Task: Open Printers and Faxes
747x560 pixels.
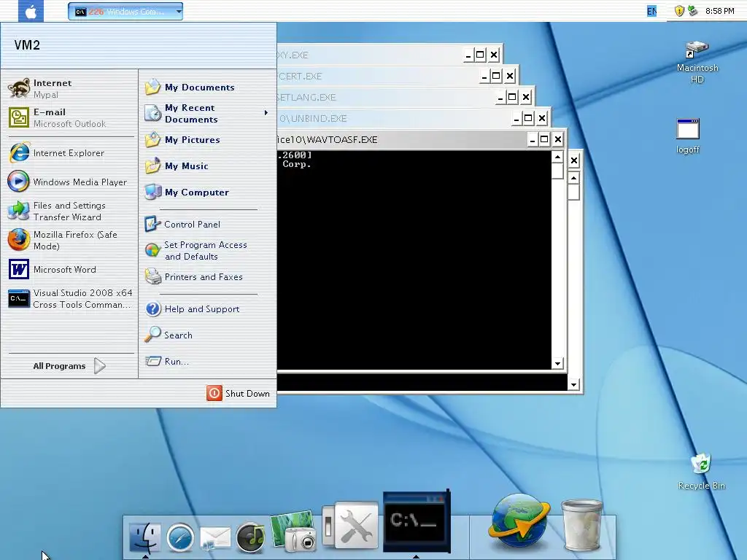Action: (x=194, y=276)
